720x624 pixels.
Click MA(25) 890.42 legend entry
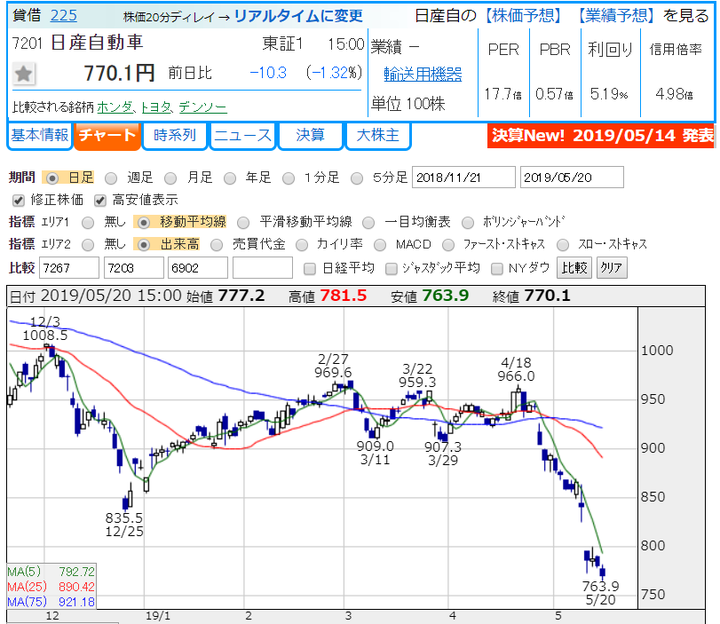(x=51, y=587)
